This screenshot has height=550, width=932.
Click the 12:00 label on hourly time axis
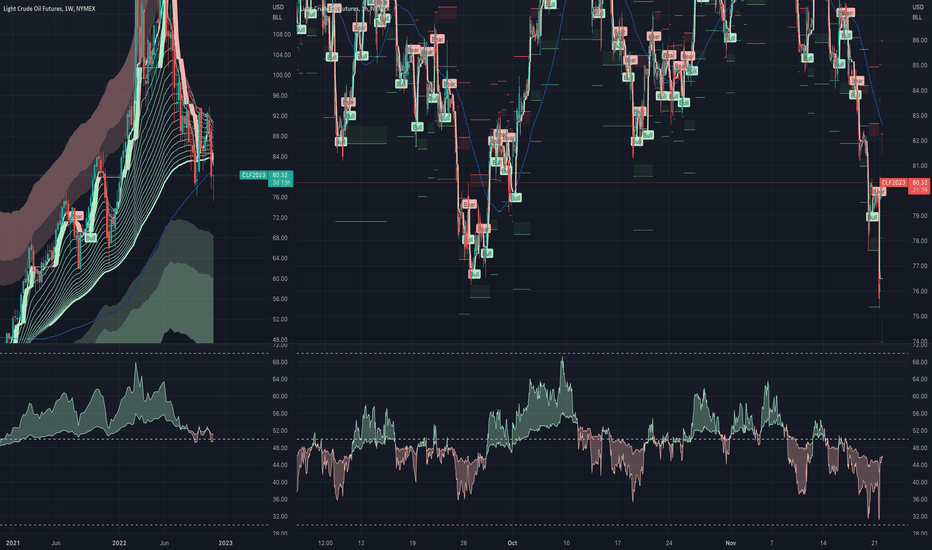(325, 543)
